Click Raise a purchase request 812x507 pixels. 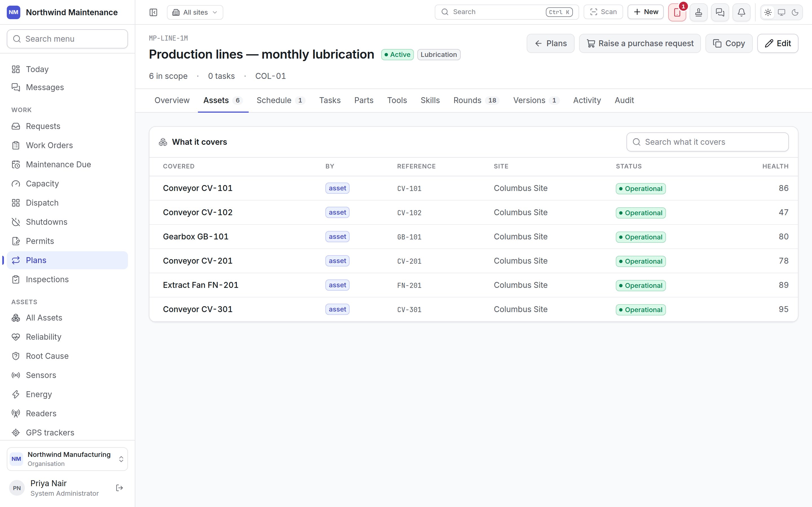640,43
